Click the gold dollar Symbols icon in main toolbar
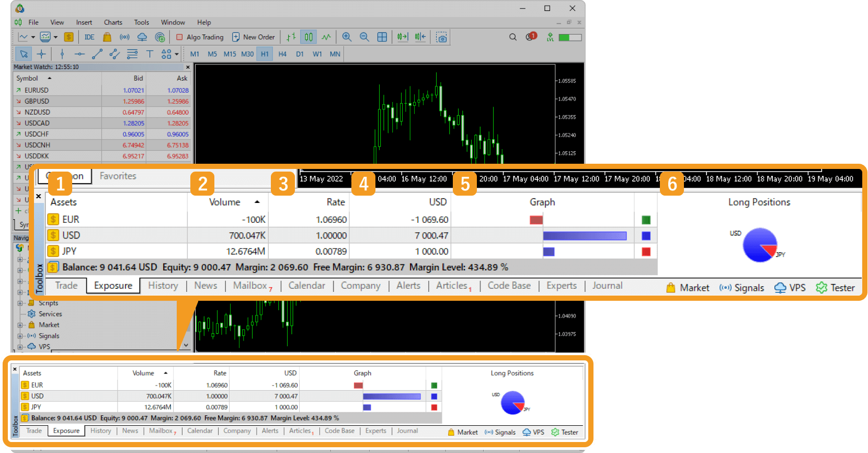The image size is (868, 453). (x=68, y=37)
